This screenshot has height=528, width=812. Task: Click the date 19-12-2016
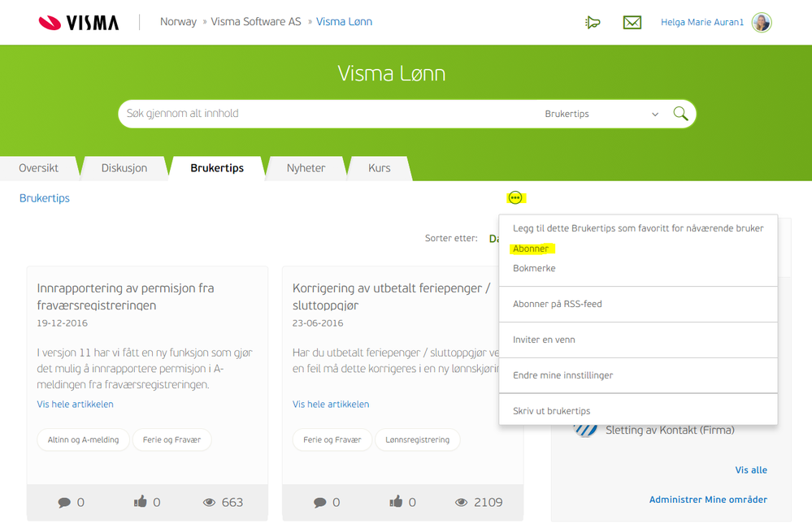(x=62, y=323)
